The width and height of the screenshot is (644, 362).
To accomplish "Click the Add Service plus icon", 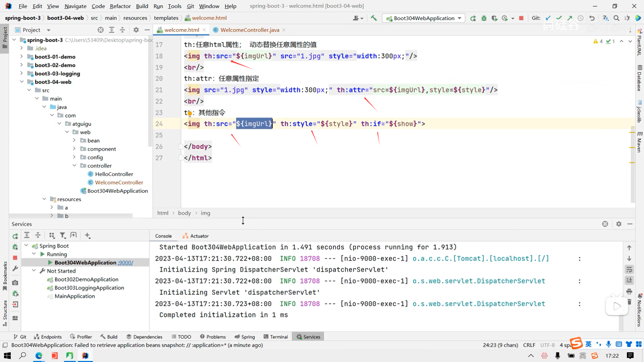I will [x=87, y=235].
